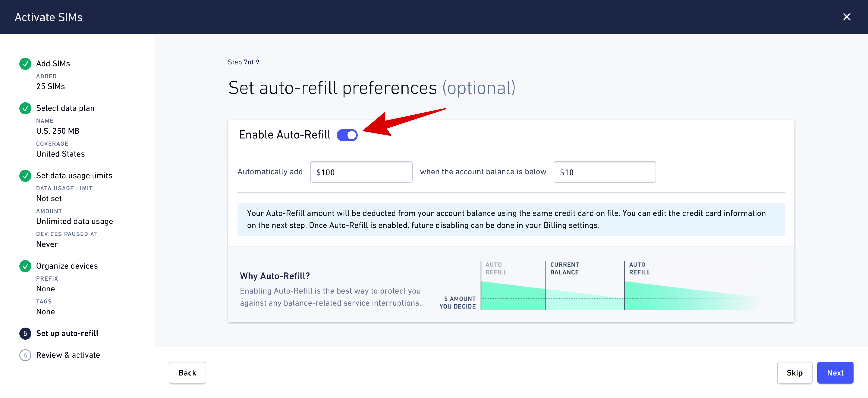The width and height of the screenshot is (868, 398).
Task: Select the Set up auto-refill step
Action: click(67, 333)
